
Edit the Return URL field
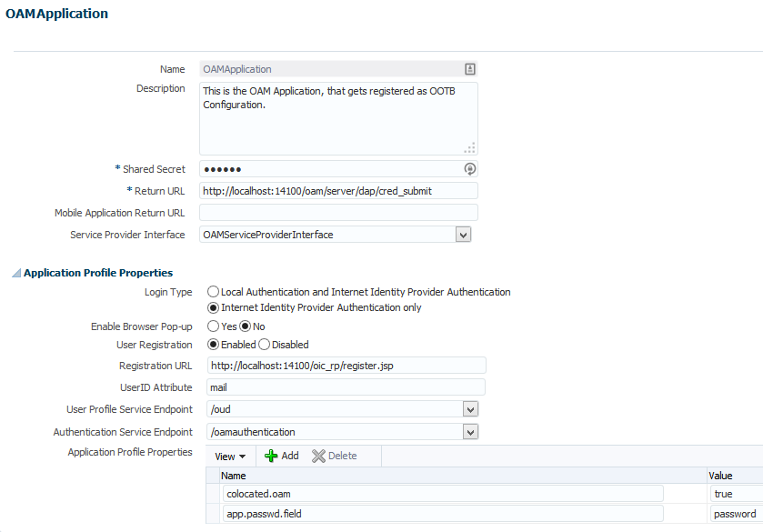point(338,190)
